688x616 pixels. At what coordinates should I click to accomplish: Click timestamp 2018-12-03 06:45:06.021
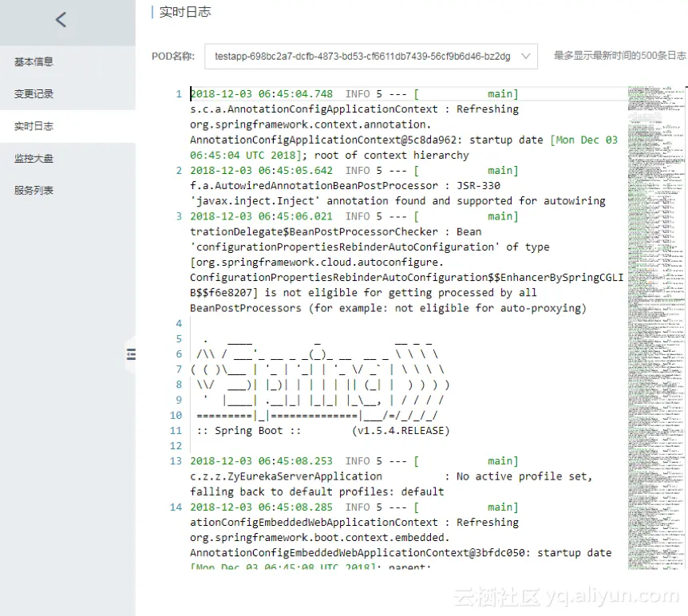262,216
